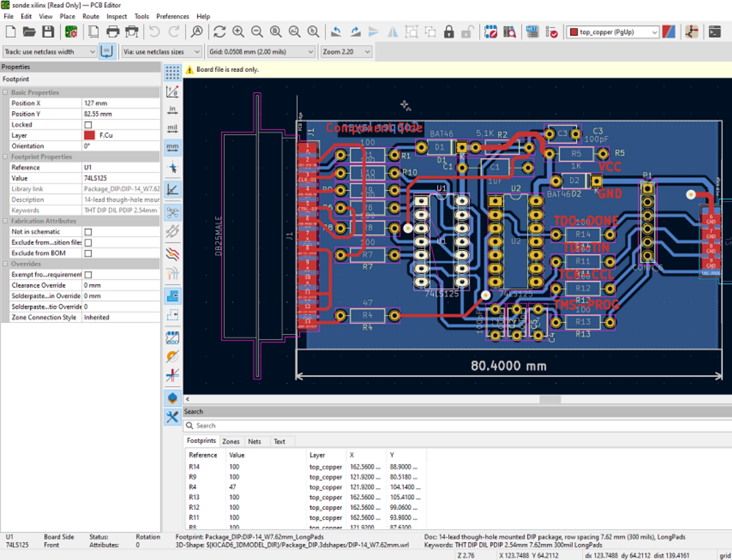Image resolution: width=732 pixels, height=560 pixels.
Task: Sort by the Reference column header
Action: tap(203, 455)
